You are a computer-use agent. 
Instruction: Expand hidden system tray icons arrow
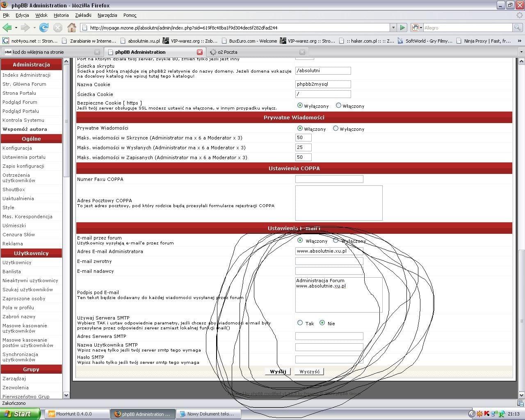tap(472, 414)
